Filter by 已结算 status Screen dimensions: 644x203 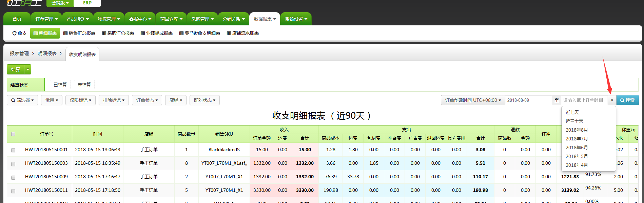click(x=60, y=85)
